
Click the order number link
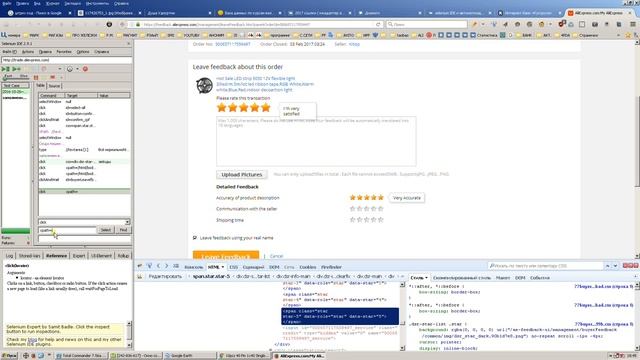pos(233,44)
